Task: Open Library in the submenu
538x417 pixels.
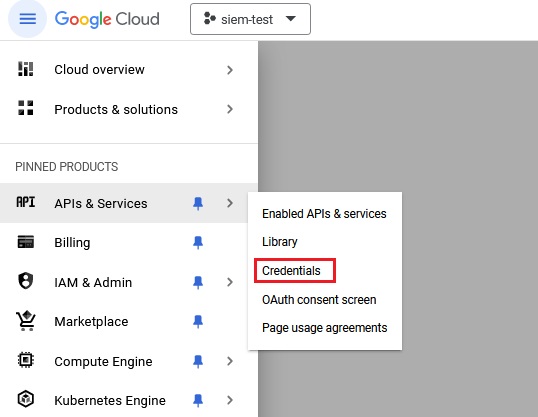Action: pyautogui.click(x=280, y=242)
